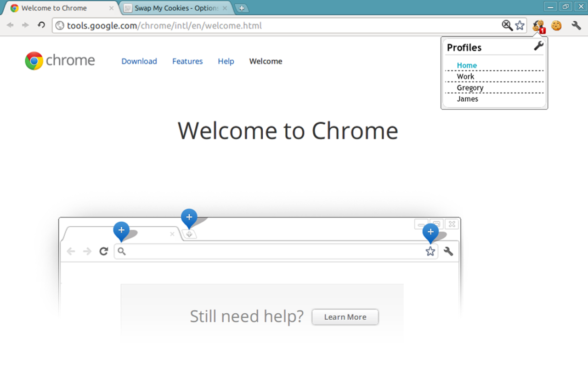Click the Swap My Cookies profile icon
The image size is (588, 368).
(538, 26)
